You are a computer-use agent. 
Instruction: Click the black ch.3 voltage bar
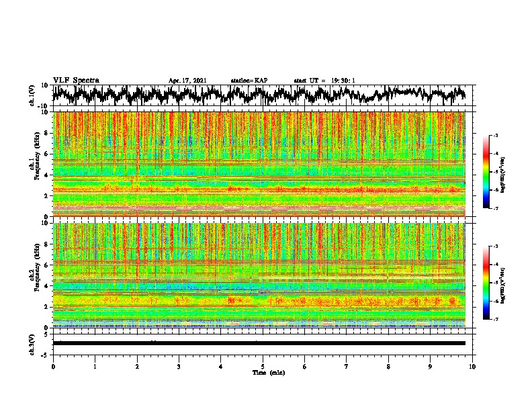[259, 343]
